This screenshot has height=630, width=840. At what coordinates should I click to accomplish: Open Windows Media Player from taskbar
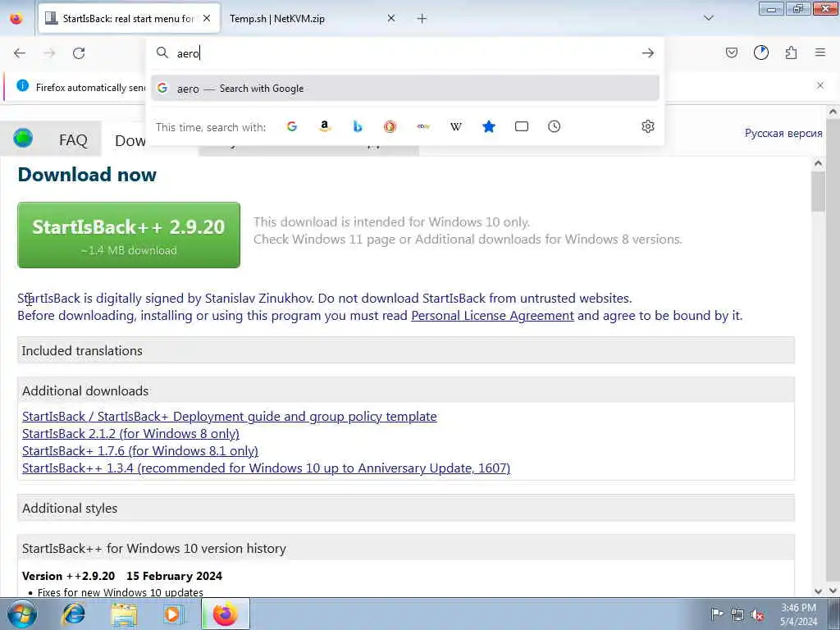[173, 614]
